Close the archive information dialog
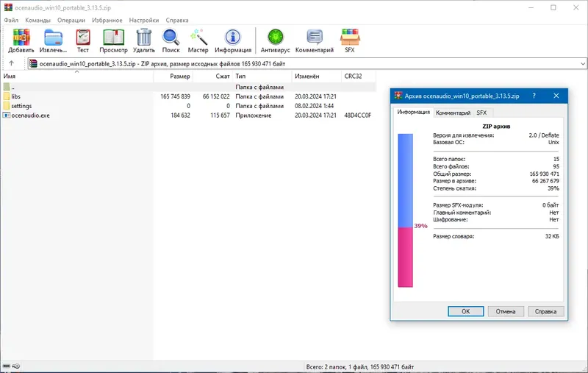Viewport: 588px width, 373px height. click(x=556, y=96)
